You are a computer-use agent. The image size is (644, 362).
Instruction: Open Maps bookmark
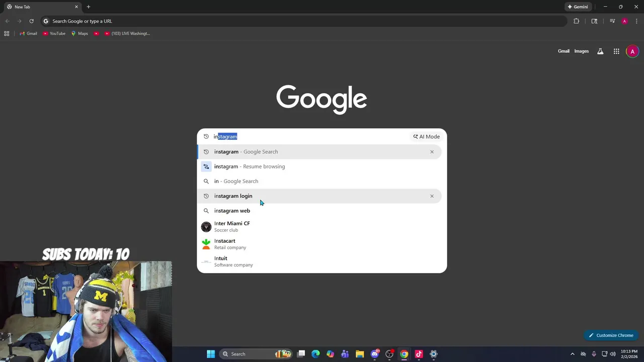pyautogui.click(x=79, y=34)
